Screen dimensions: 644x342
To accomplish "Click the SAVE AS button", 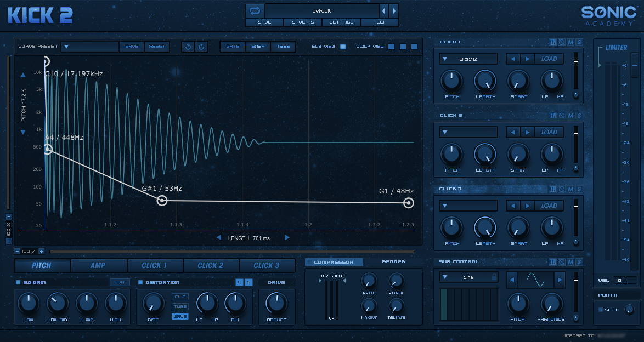I will (303, 22).
